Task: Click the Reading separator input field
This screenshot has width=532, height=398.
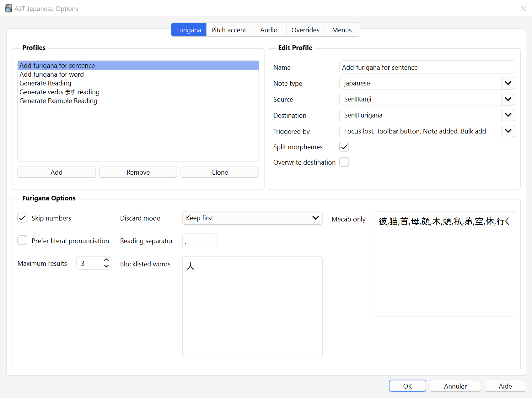Action: pos(200,241)
